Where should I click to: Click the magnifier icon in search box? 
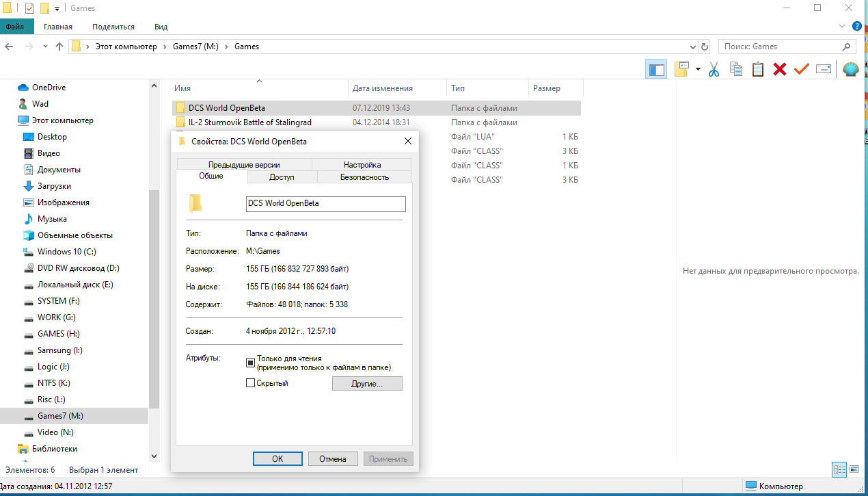point(846,47)
